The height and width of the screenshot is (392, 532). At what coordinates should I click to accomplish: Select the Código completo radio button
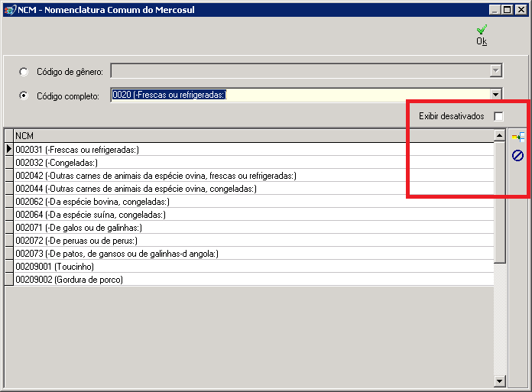click(x=24, y=96)
